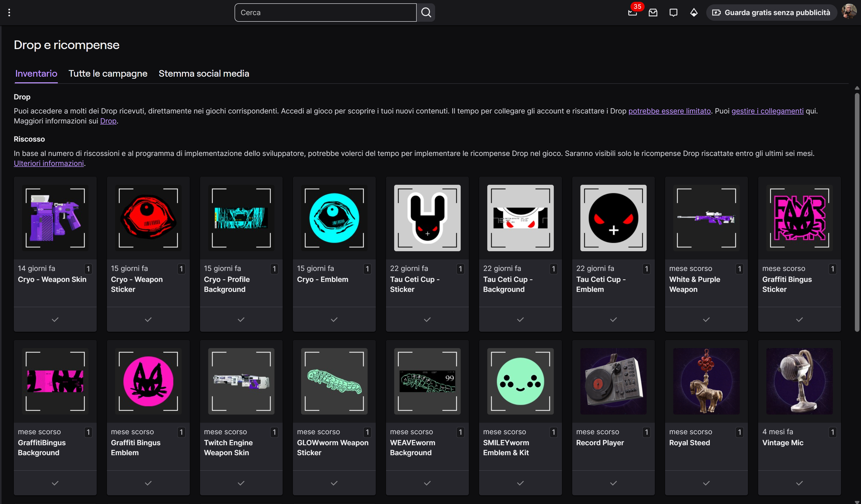Click the search magnifier button
This screenshot has height=504, width=861.
tap(426, 13)
